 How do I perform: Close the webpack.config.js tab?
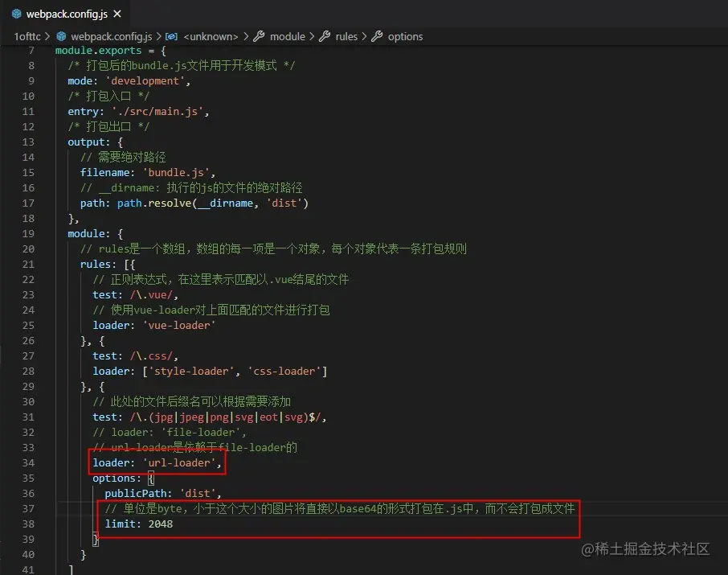tap(117, 14)
